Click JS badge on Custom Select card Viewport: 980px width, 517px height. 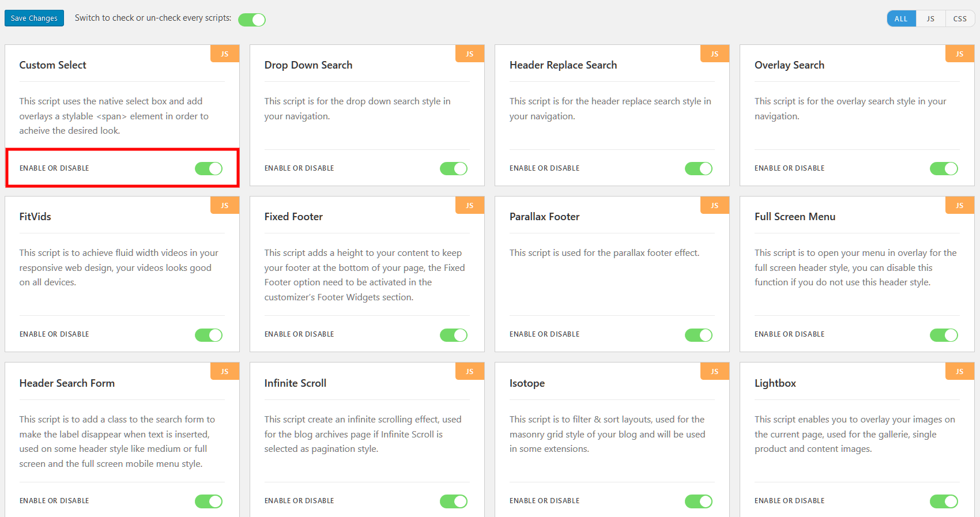click(225, 54)
